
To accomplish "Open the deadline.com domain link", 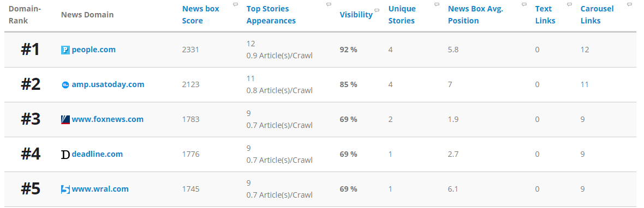I will point(97,154).
